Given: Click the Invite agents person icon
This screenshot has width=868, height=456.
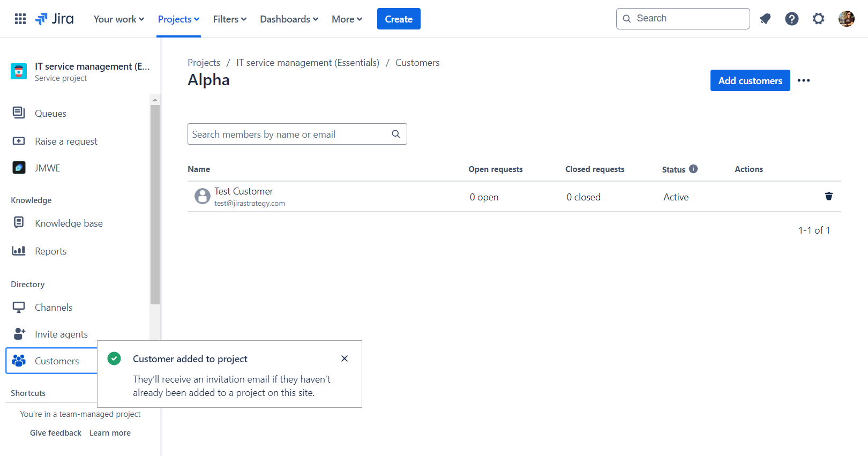Looking at the screenshot, I should click(x=19, y=334).
